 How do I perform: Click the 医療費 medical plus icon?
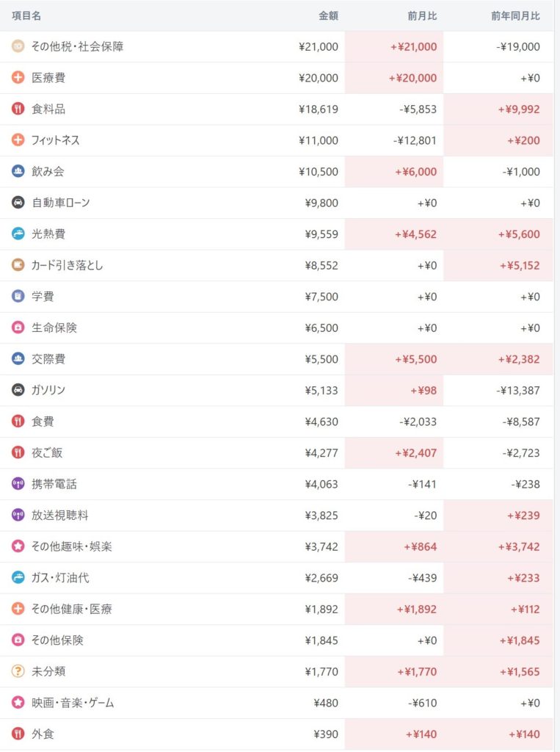pyautogui.click(x=18, y=78)
